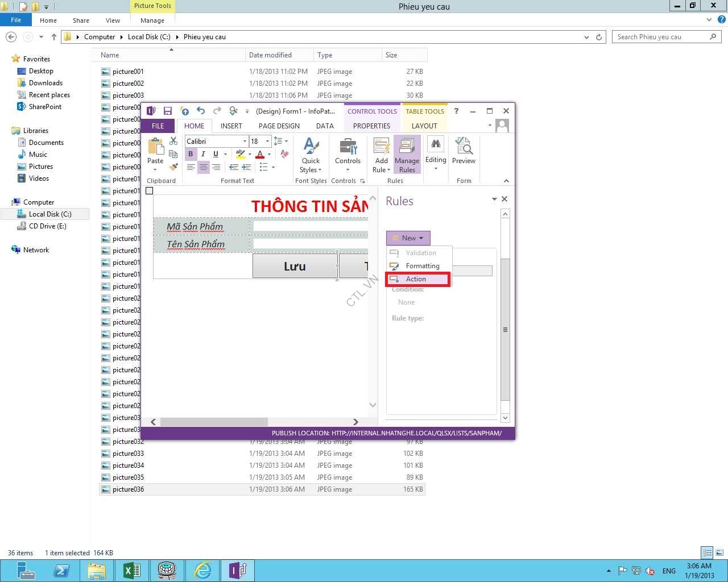Toggle Bold formatting

click(191, 154)
